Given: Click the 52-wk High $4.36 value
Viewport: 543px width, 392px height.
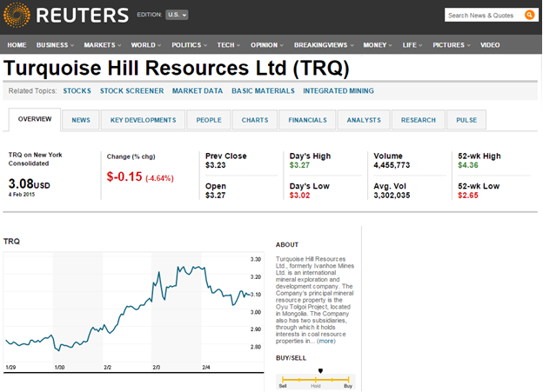Looking at the screenshot, I should point(468,165).
